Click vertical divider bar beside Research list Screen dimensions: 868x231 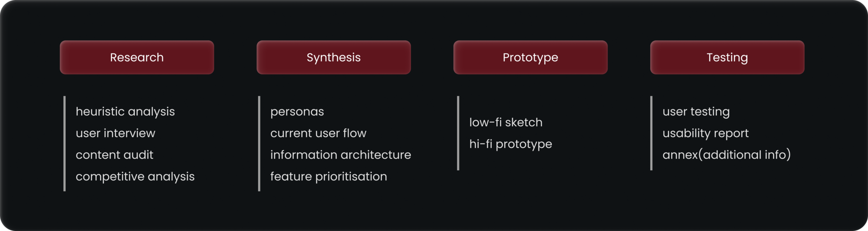(65, 144)
